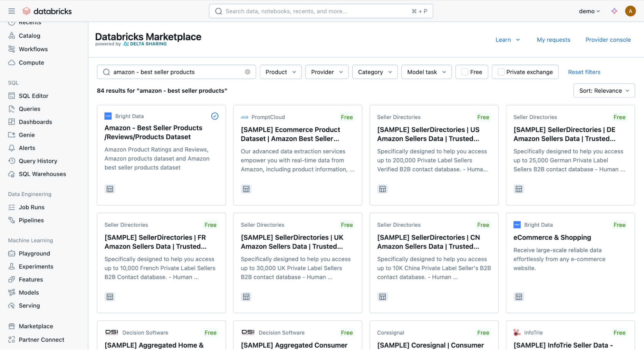Switch to the Provider console

608,39
